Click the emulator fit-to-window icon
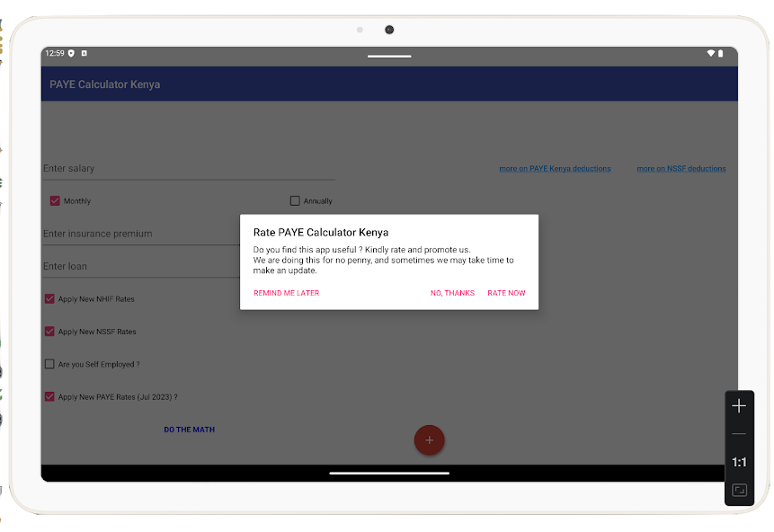The width and height of the screenshot is (774, 532). click(x=739, y=490)
